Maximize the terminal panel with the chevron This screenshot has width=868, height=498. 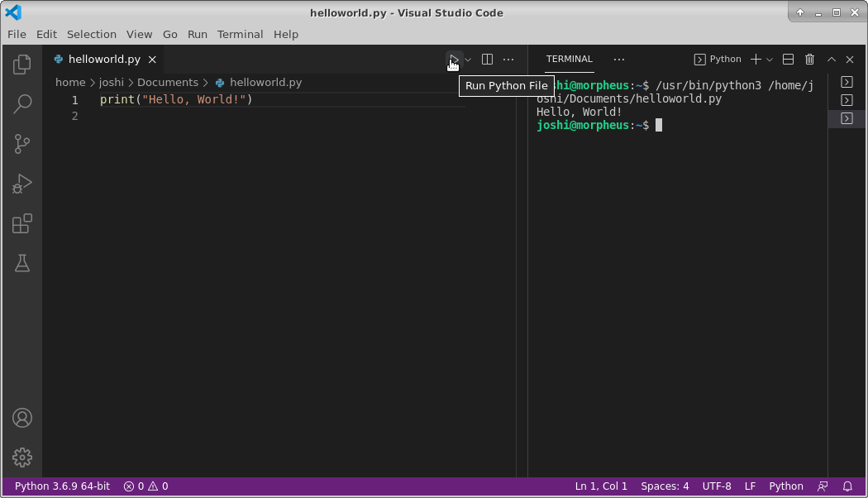pos(831,59)
